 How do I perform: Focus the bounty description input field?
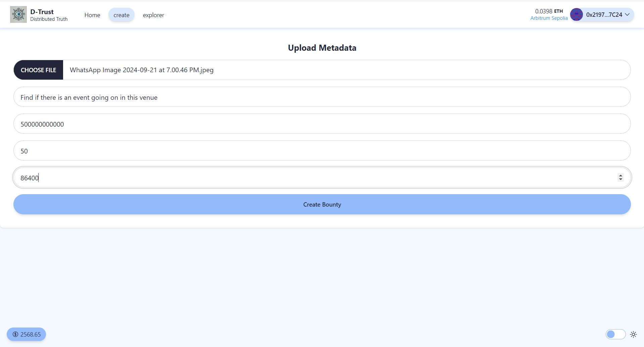click(322, 97)
